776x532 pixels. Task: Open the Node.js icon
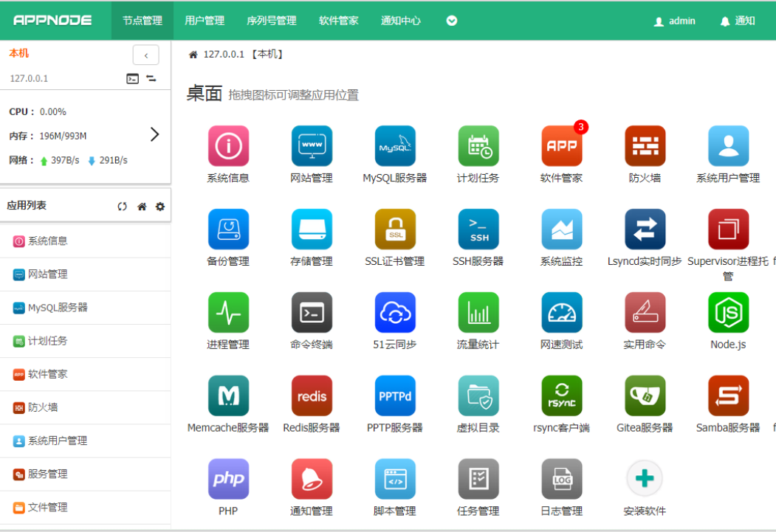[728, 312]
